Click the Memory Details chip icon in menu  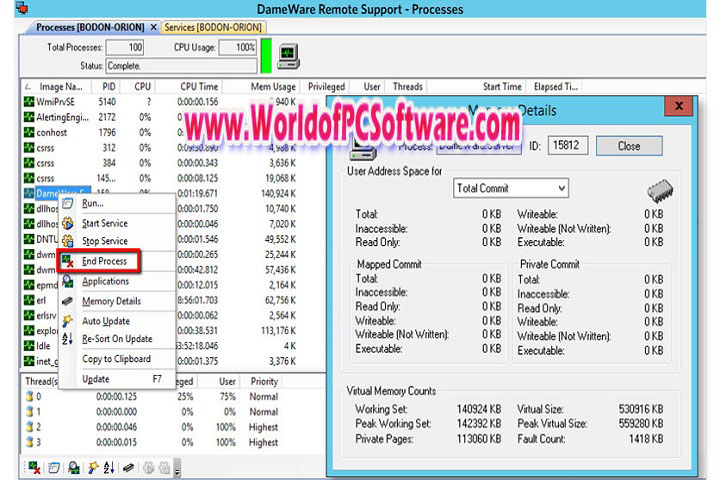click(68, 301)
